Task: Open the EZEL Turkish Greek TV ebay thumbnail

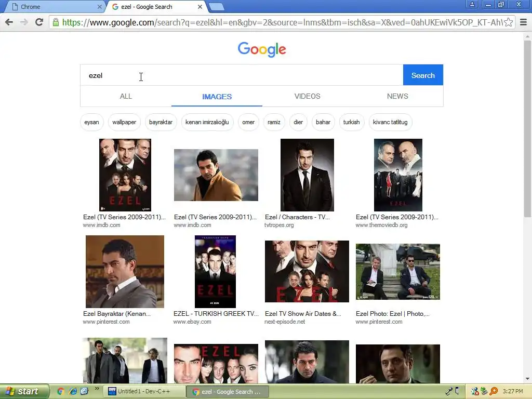Action: coord(216,272)
